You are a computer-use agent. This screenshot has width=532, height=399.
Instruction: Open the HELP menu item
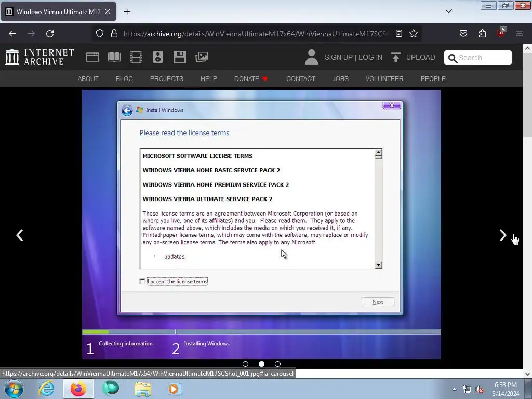[x=209, y=79]
